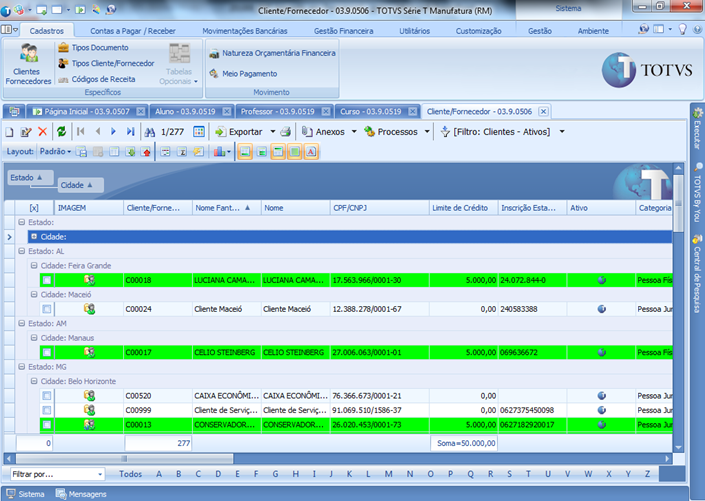The image size is (705, 501).
Task: Check the box for row C00017
Action: pos(47,352)
